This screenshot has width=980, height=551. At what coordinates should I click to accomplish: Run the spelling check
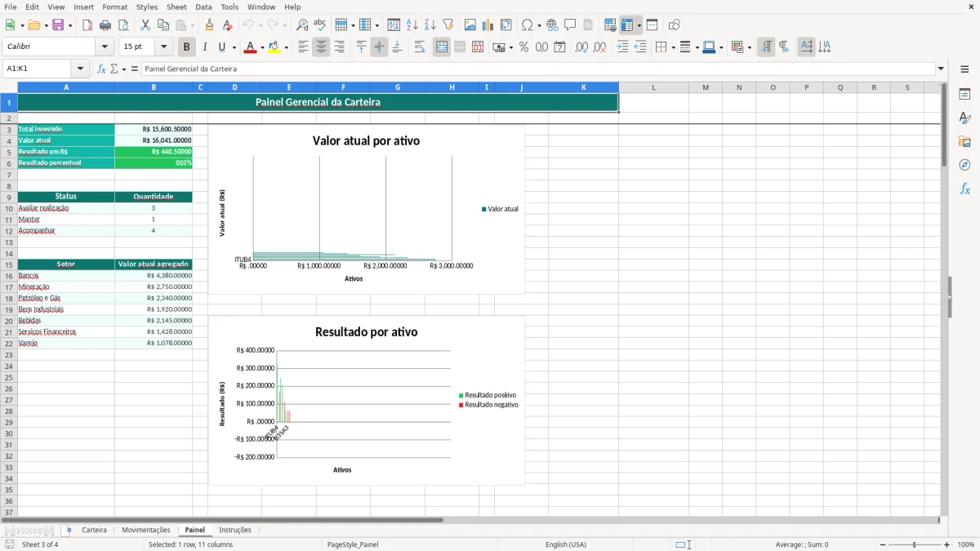pyautogui.click(x=320, y=25)
